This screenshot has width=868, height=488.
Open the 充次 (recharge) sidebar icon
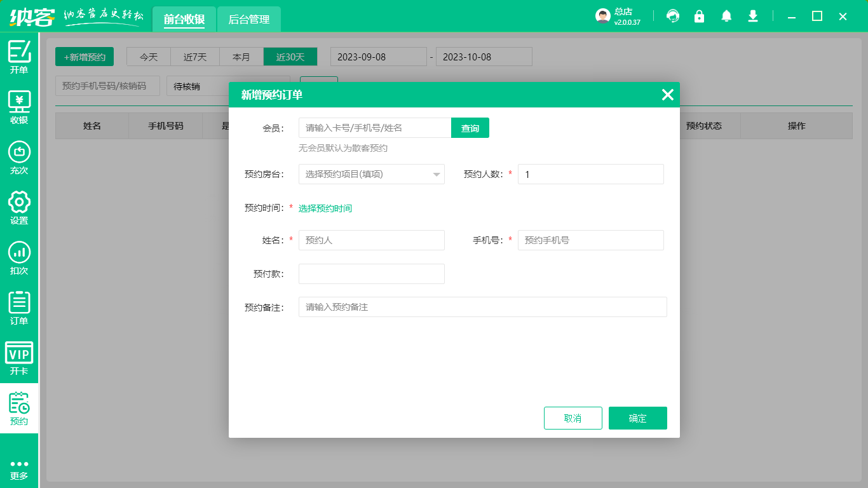click(19, 156)
